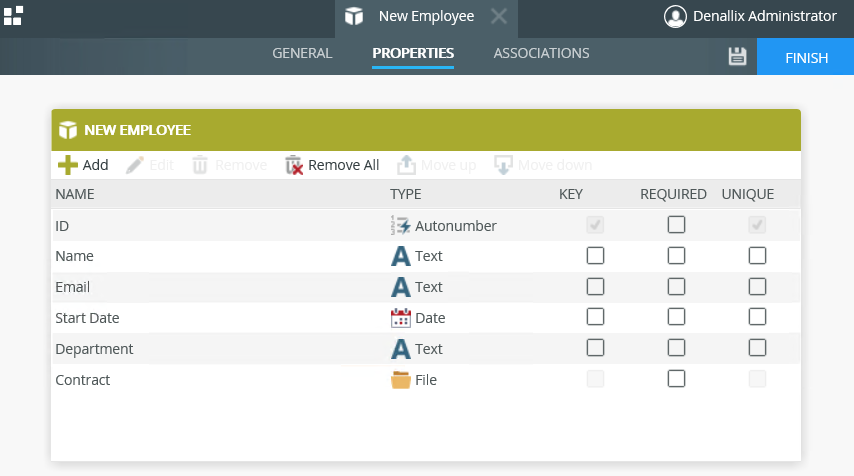
Task: Open the Associations tab
Action: 541,54
